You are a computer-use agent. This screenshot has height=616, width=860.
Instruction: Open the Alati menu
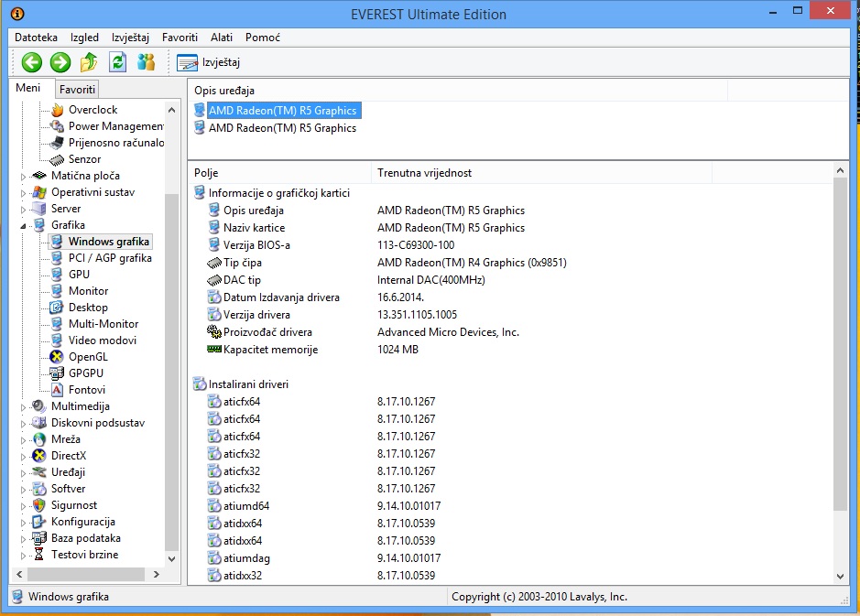point(222,38)
